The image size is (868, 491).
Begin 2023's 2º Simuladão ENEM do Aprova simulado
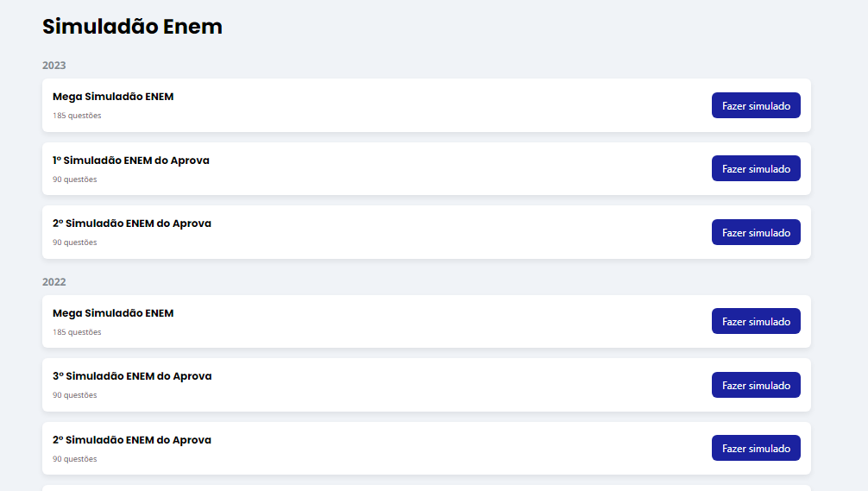tap(756, 232)
